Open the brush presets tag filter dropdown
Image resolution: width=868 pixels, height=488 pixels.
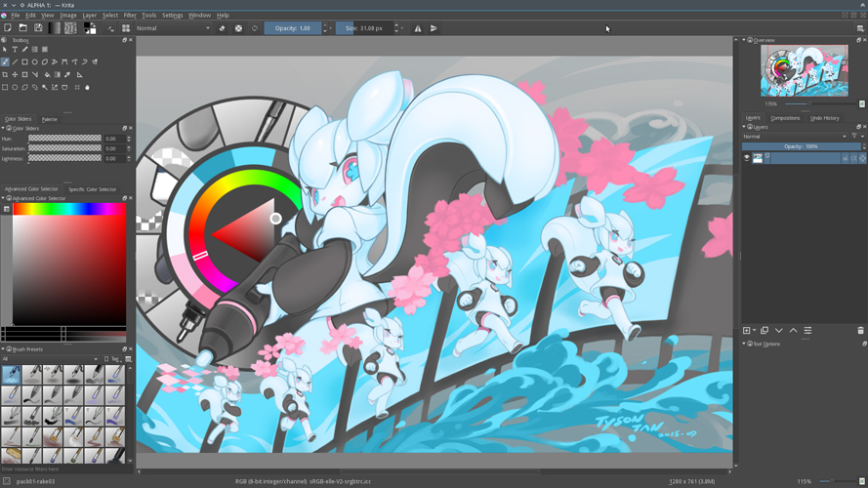coord(50,359)
